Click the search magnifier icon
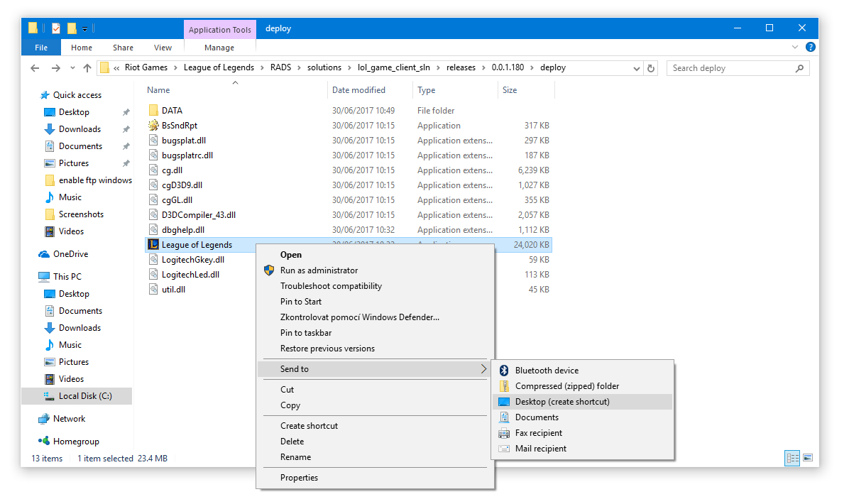This screenshot has height=504, width=849. click(799, 68)
